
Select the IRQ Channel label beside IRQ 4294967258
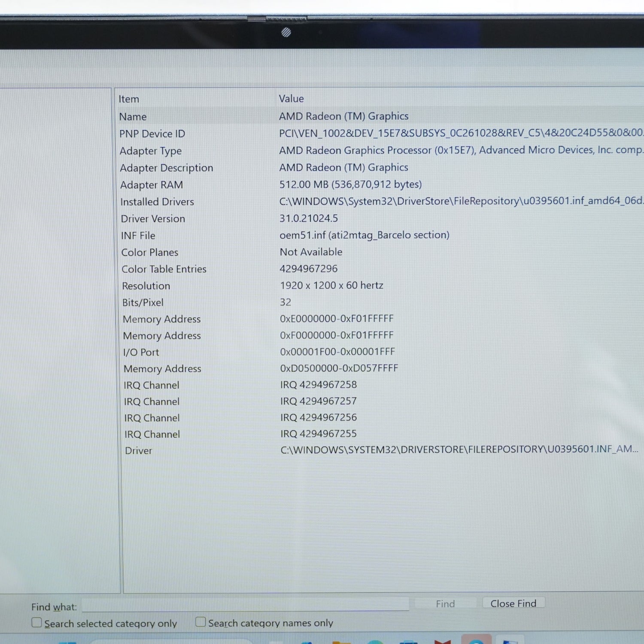[x=152, y=386]
